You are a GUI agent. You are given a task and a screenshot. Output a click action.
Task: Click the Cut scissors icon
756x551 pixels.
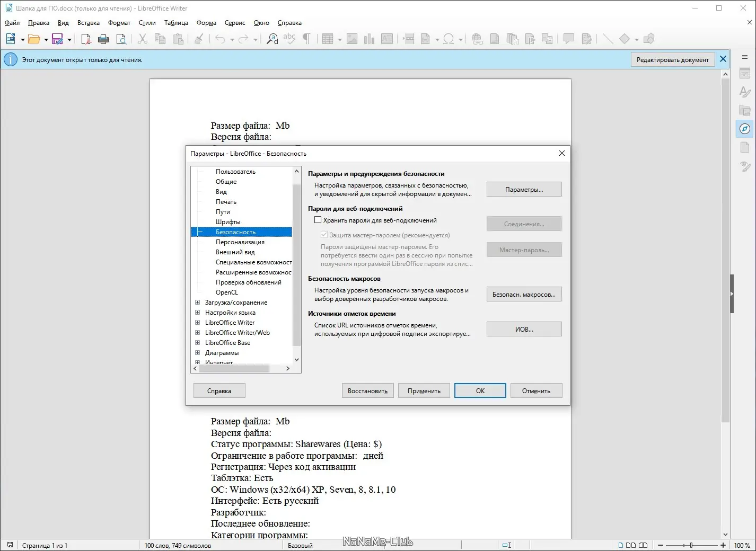142,39
